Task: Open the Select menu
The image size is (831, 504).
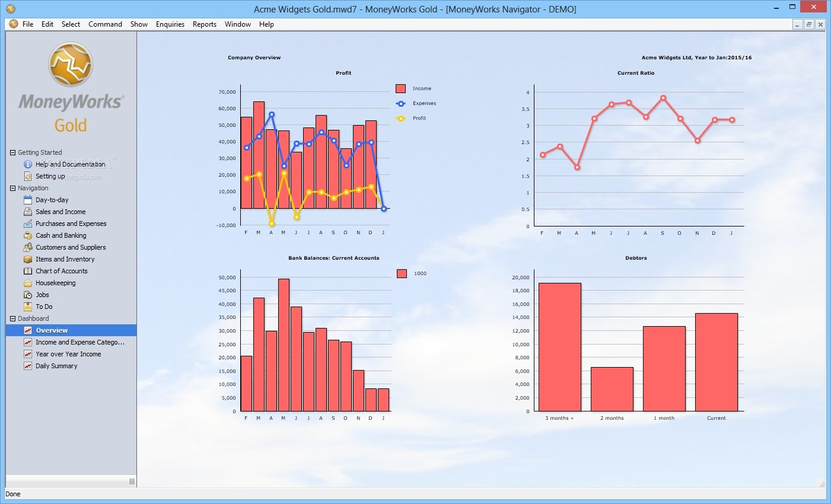Action: click(71, 24)
